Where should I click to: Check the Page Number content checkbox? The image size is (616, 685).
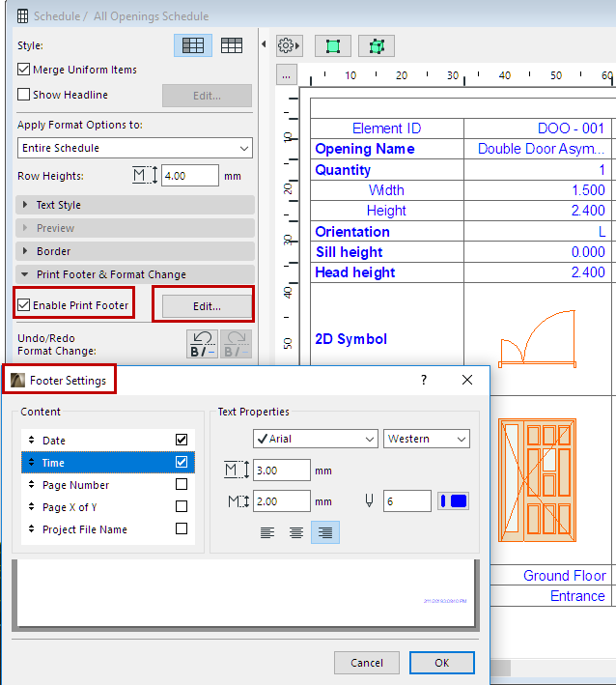[x=182, y=484]
